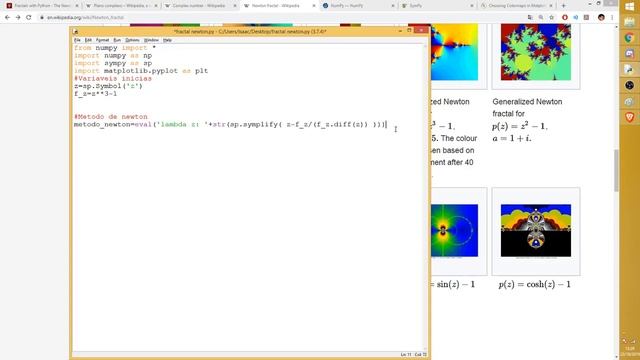Image resolution: width=640 pixels, height=360 pixels.
Task: Close the SymPy tab
Action: [472, 6]
